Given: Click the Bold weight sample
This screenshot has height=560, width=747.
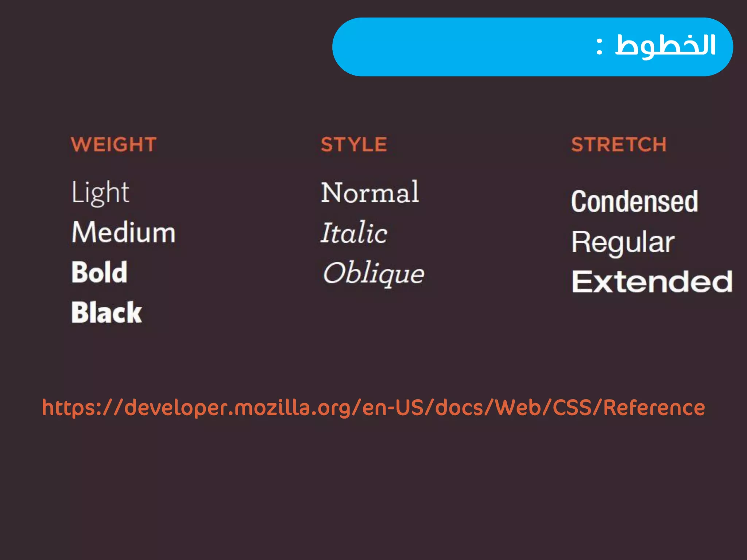Looking at the screenshot, I should (x=99, y=272).
